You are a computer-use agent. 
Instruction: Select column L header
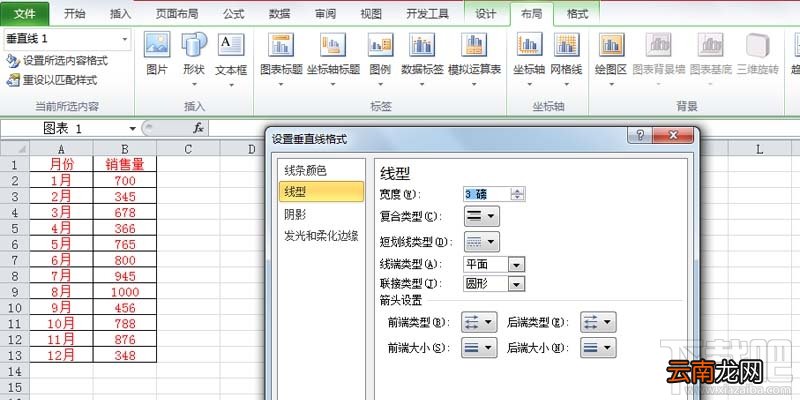pyautogui.click(x=759, y=149)
